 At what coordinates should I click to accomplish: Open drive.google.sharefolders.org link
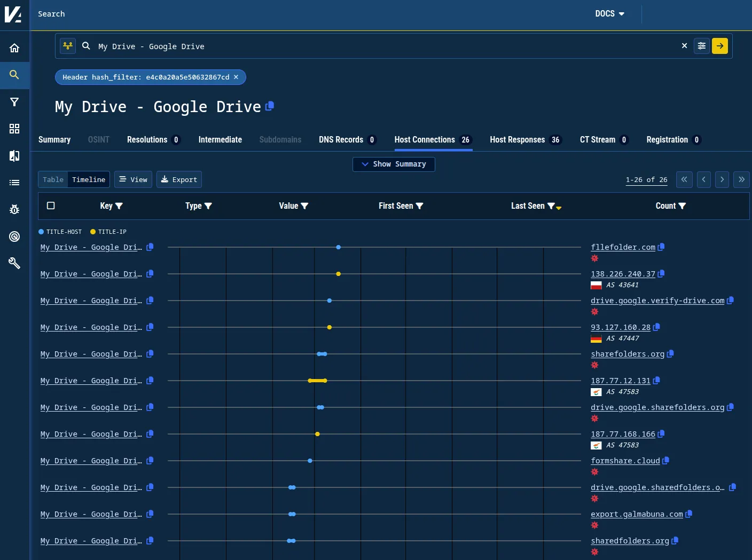click(657, 407)
